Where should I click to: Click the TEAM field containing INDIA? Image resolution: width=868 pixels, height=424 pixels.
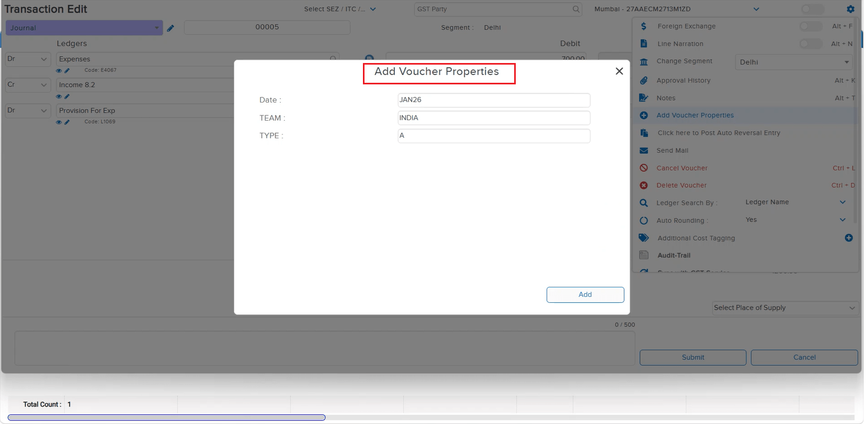tap(494, 118)
